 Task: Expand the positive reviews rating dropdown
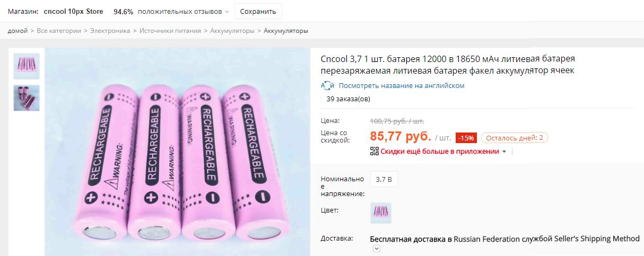click(x=227, y=11)
